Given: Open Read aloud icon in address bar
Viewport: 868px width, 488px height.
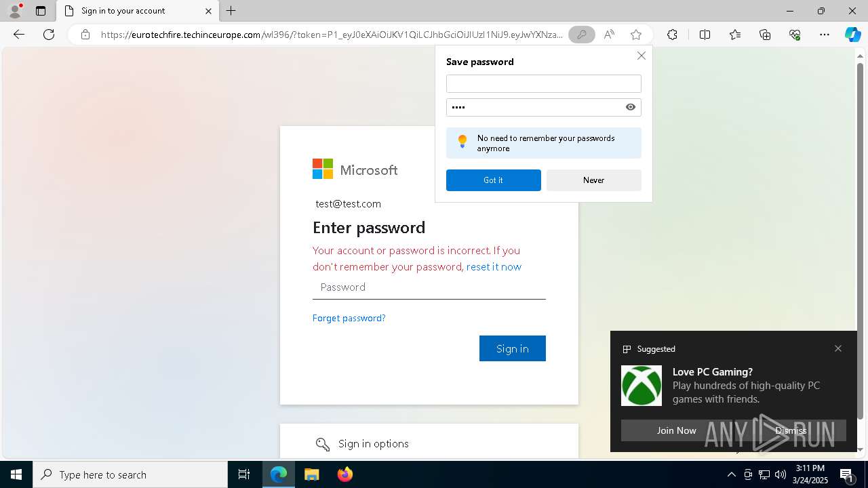Looking at the screenshot, I should pyautogui.click(x=609, y=35).
